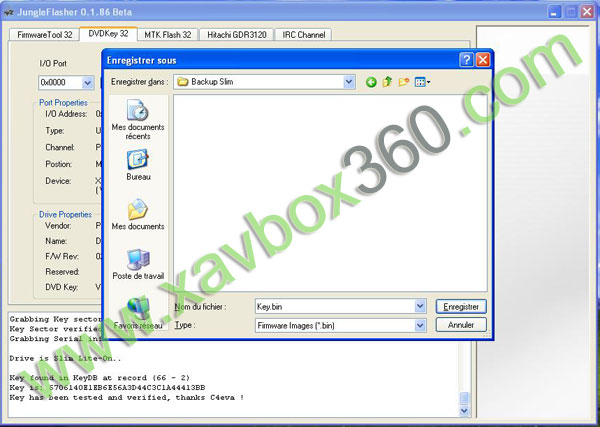Open the Bureau shortcut

(x=138, y=165)
